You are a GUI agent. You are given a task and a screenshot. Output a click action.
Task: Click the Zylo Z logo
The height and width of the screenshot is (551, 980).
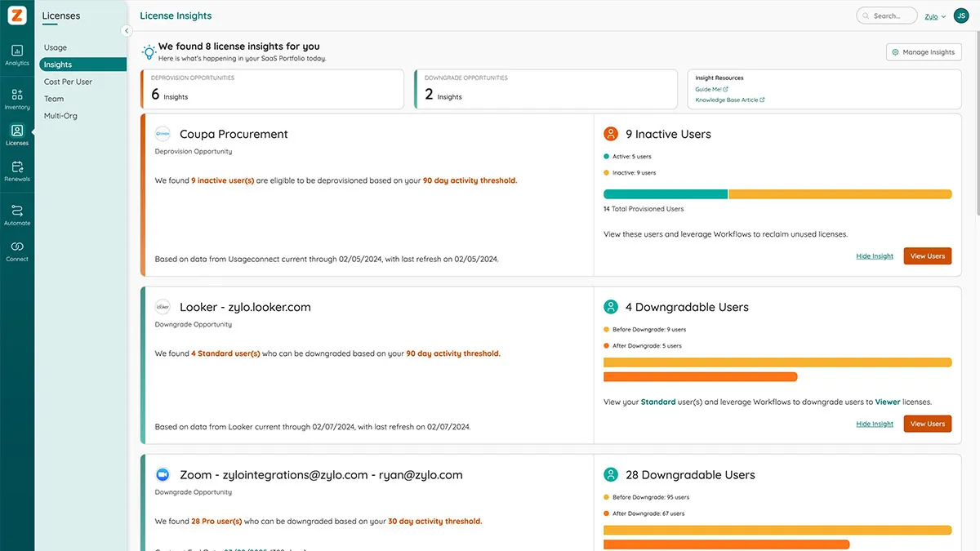coord(17,16)
